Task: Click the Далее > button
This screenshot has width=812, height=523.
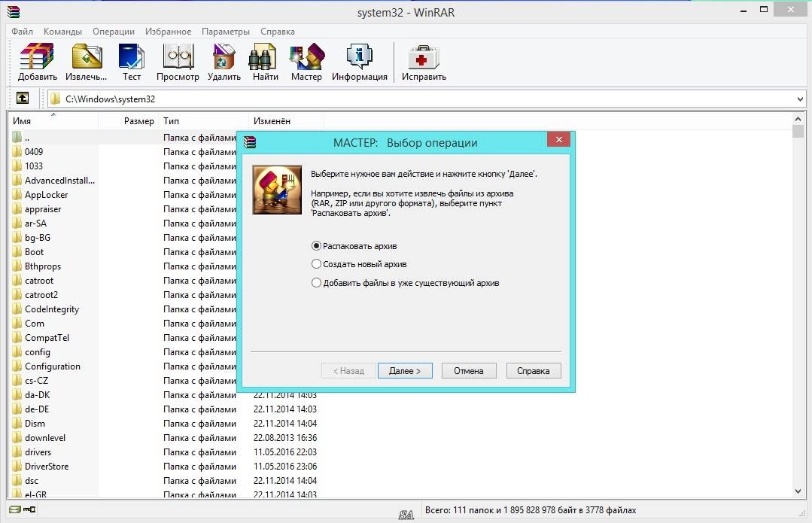Action: coord(405,371)
